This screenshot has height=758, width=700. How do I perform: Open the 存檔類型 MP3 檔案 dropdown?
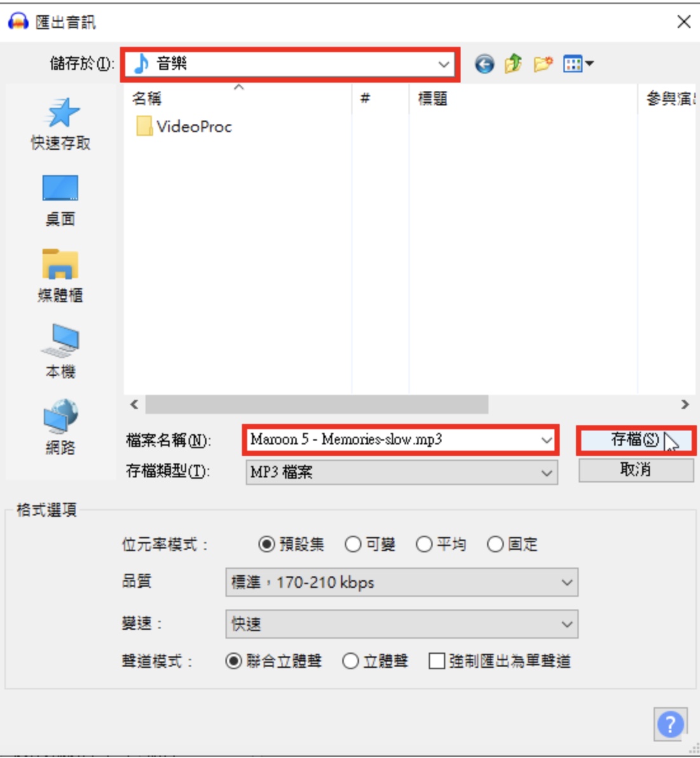coord(401,472)
